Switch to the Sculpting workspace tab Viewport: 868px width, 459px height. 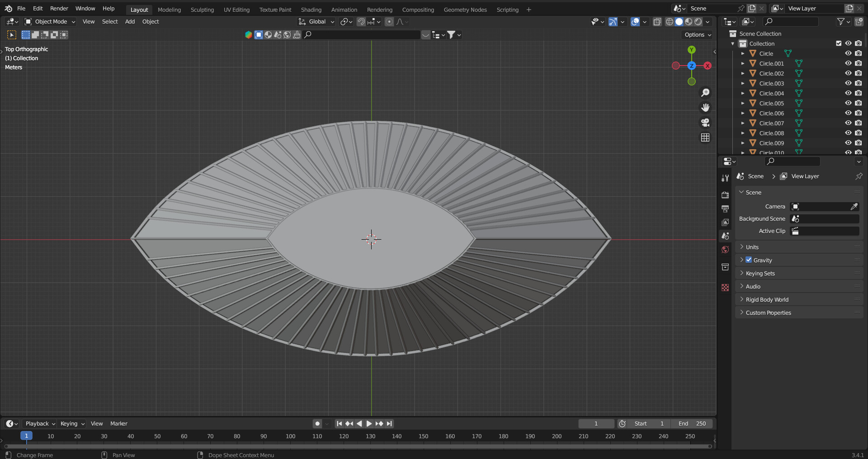click(x=202, y=9)
